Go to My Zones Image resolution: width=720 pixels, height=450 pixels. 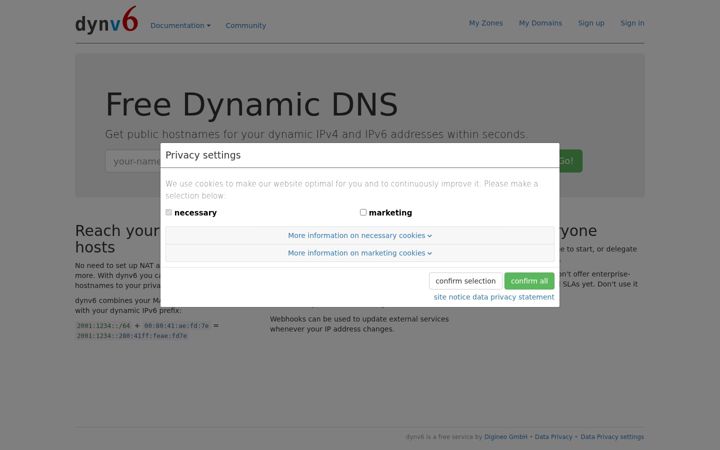(485, 23)
